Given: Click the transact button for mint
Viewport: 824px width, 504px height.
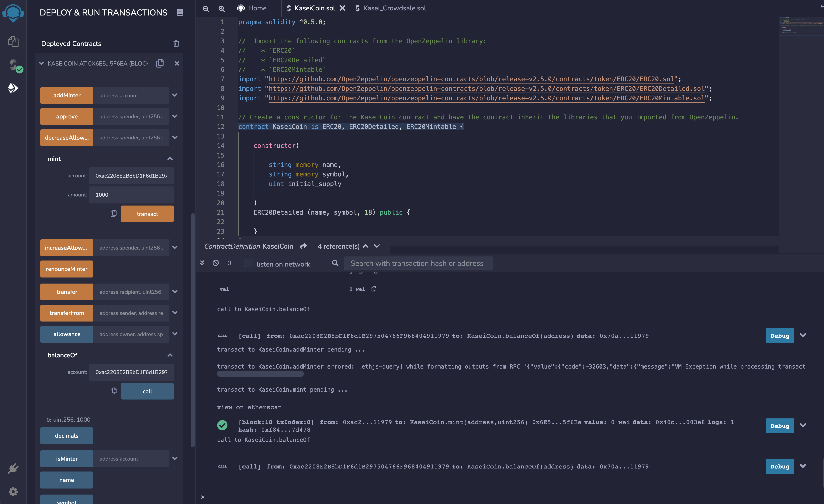Looking at the screenshot, I should point(147,214).
